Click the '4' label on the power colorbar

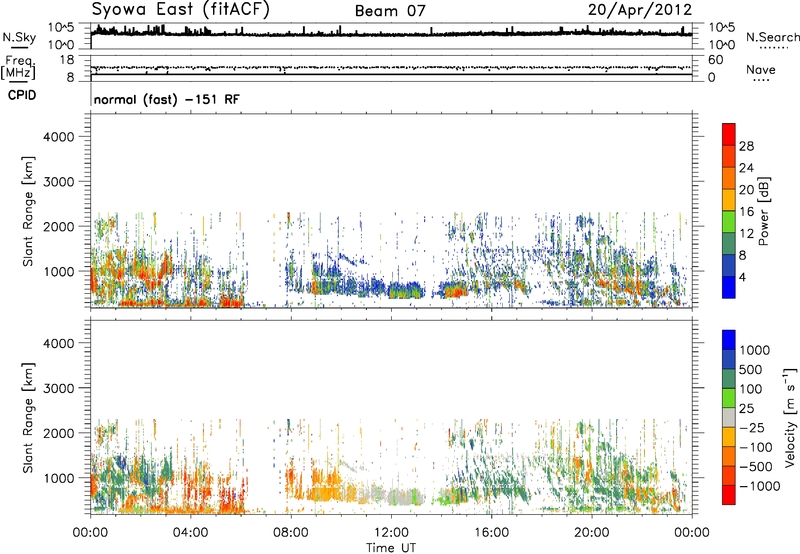743,278
